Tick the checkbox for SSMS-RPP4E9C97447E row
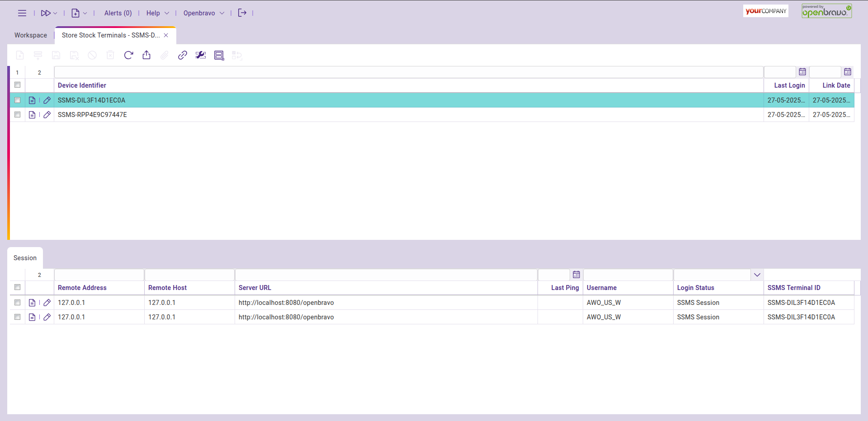Viewport: 868px width, 421px height. [18, 115]
